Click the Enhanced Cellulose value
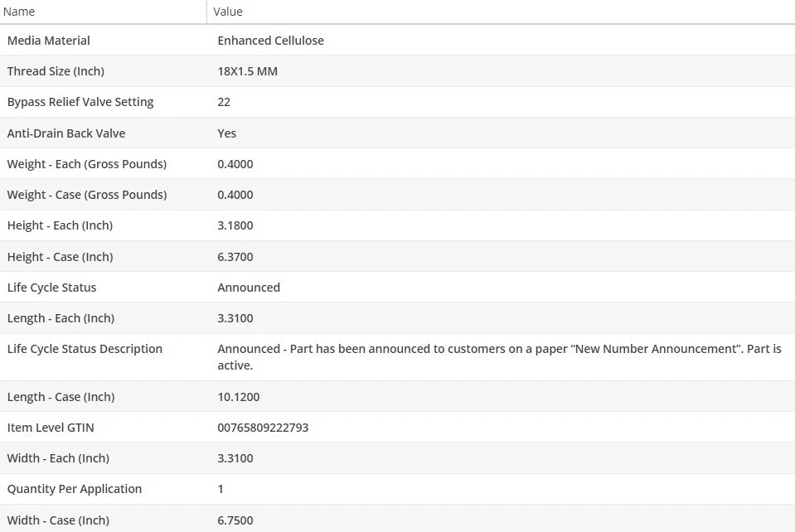 (270, 41)
